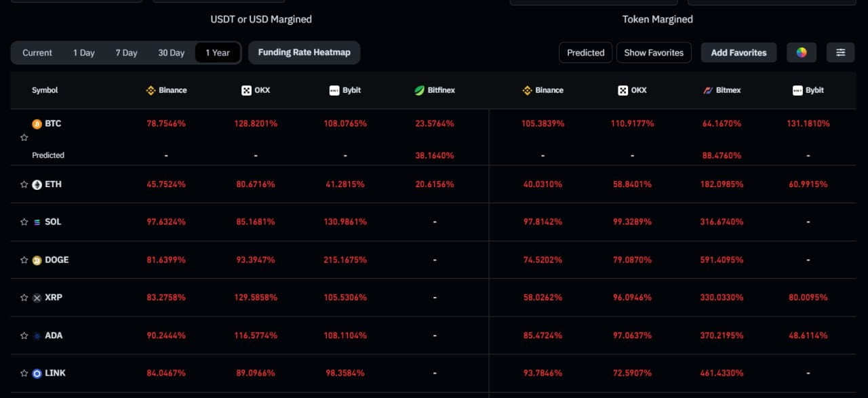Select the ETH coin icon
868x398 pixels.
click(38, 184)
